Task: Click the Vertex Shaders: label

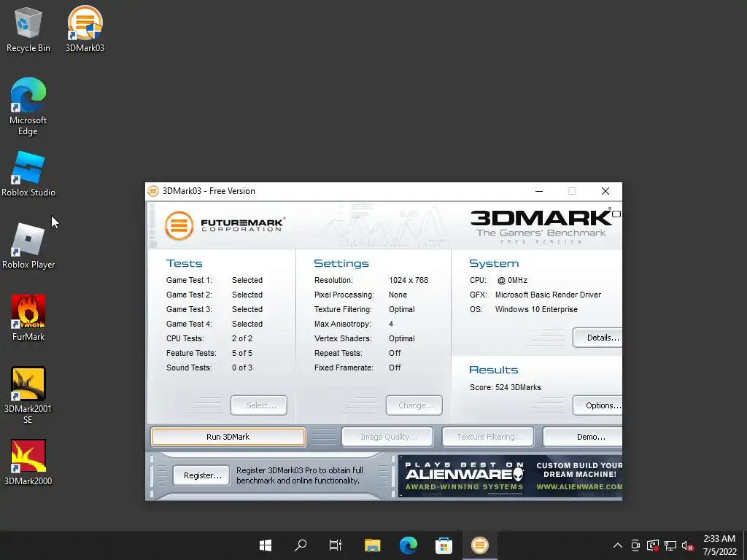Action: (x=343, y=338)
